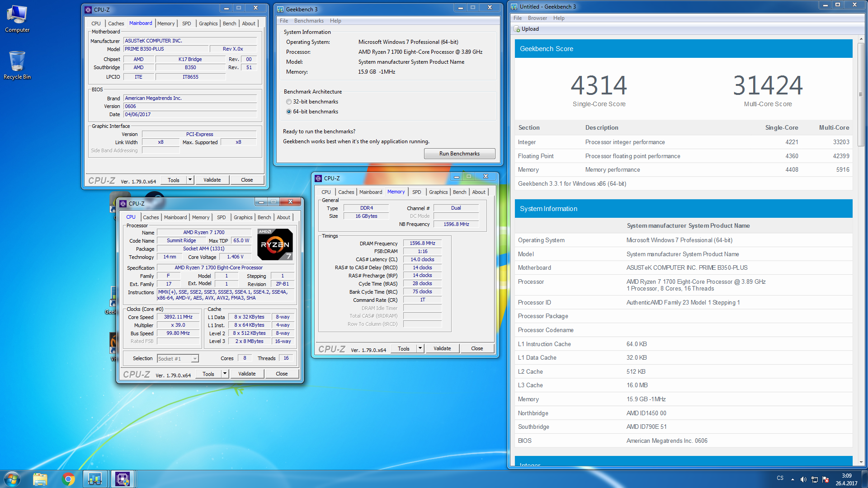Viewport: 868px width, 488px height.
Task: Open File menu in Untitled Geekbench window
Action: [x=518, y=18]
